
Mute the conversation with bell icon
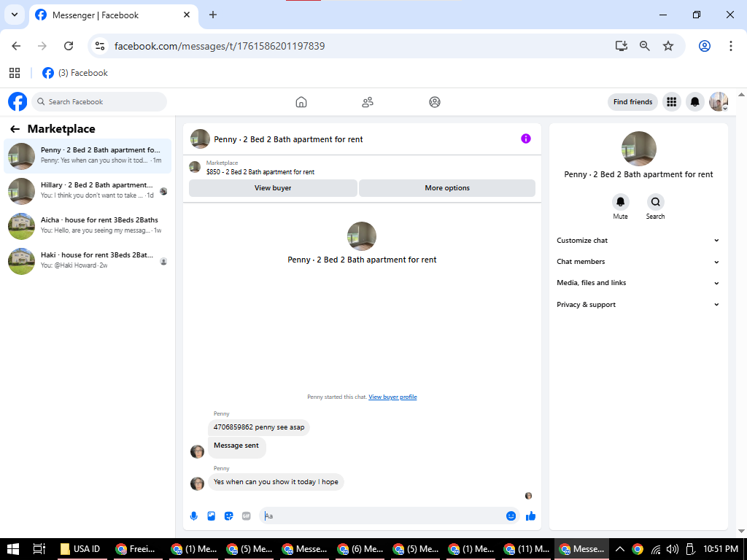[x=620, y=202]
